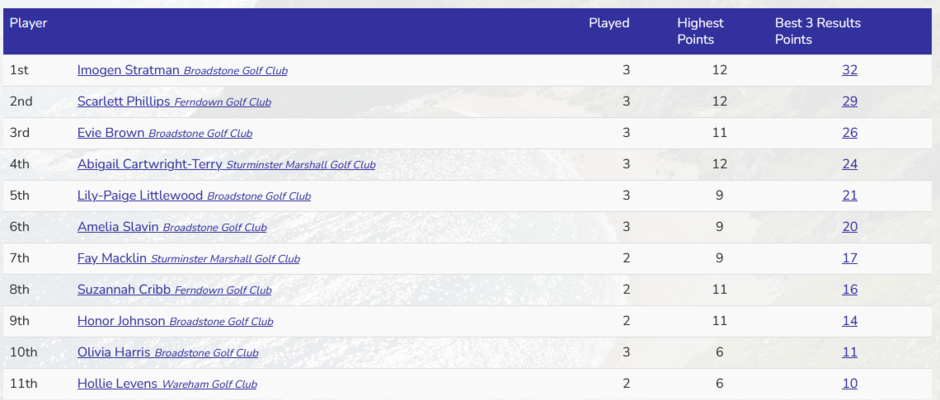View Imogen Stratman's 32 points breakdown
Screen dimensions: 940x400
(x=849, y=70)
